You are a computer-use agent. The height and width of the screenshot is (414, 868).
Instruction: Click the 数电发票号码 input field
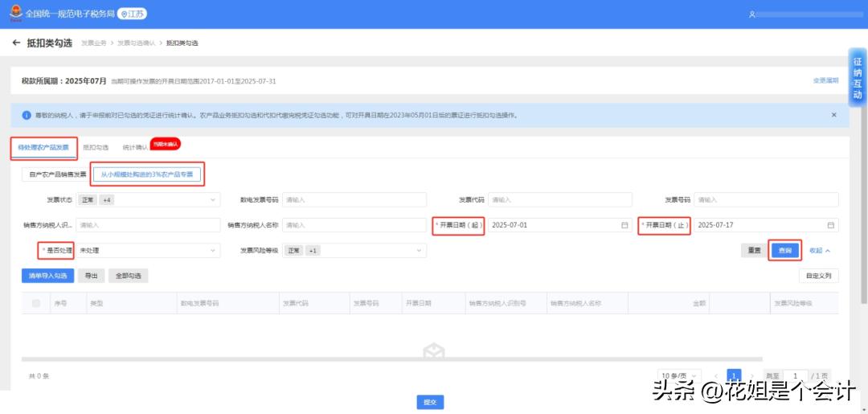tap(354, 200)
